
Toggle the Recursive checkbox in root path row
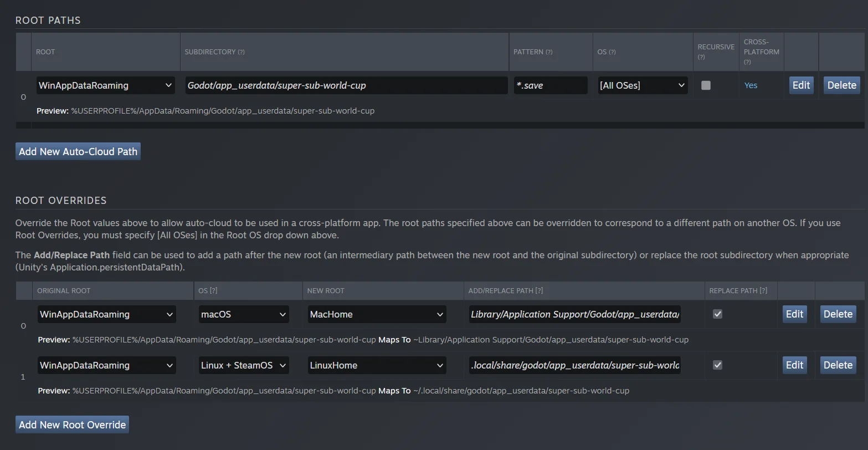(x=706, y=85)
